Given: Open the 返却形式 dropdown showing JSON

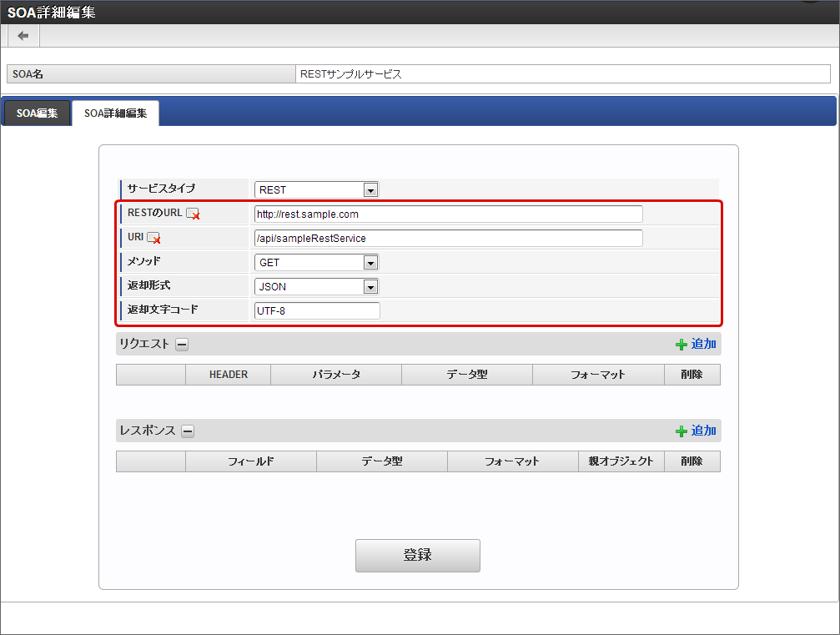Looking at the screenshot, I should tap(317, 287).
